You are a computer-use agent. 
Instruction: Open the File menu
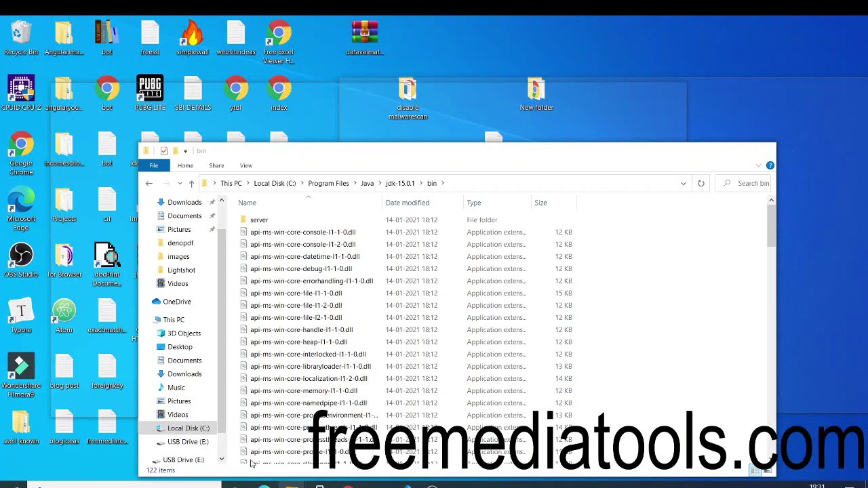pyautogui.click(x=154, y=165)
